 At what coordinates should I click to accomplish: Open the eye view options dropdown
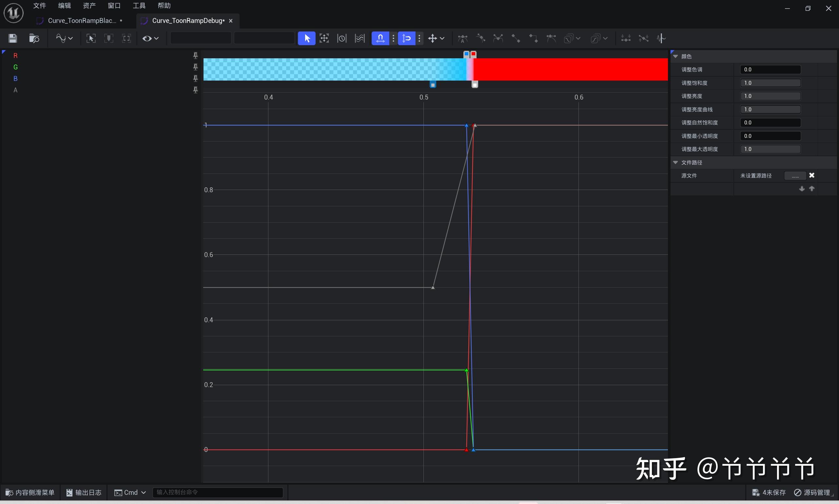(150, 38)
